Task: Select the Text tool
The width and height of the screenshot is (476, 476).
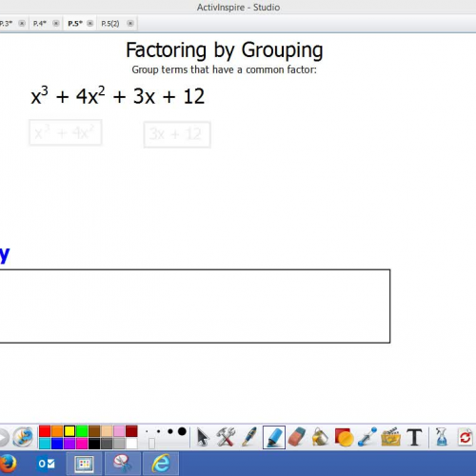Action: click(x=414, y=437)
